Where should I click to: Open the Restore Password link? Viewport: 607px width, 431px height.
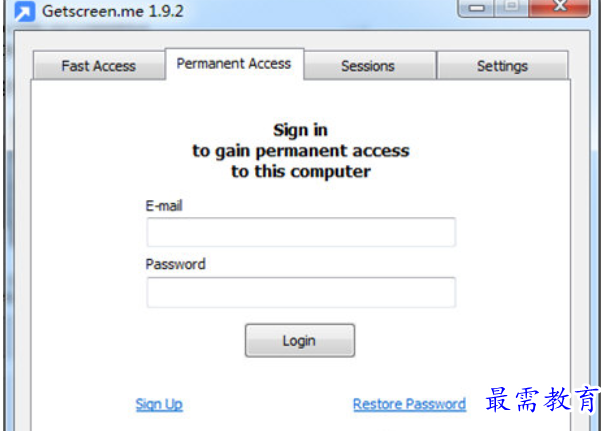(410, 404)
